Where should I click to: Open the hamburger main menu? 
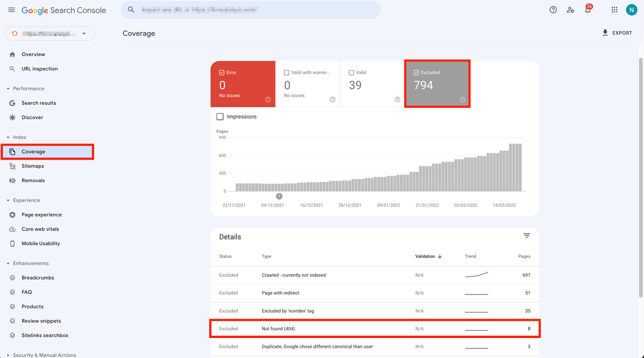point(11,10)
